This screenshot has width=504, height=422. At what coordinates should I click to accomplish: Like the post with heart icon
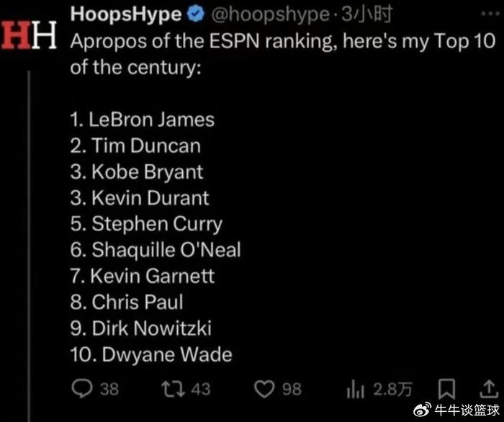point(264,389)
